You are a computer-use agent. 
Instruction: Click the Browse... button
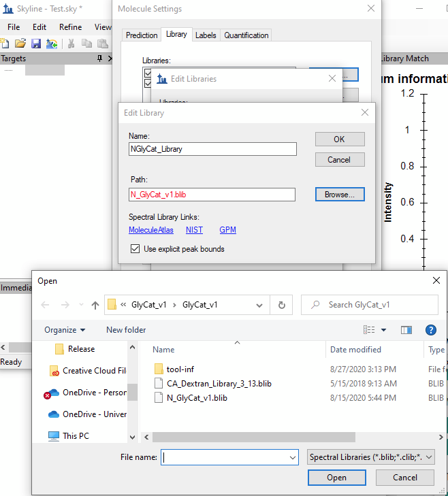(339, 195)
